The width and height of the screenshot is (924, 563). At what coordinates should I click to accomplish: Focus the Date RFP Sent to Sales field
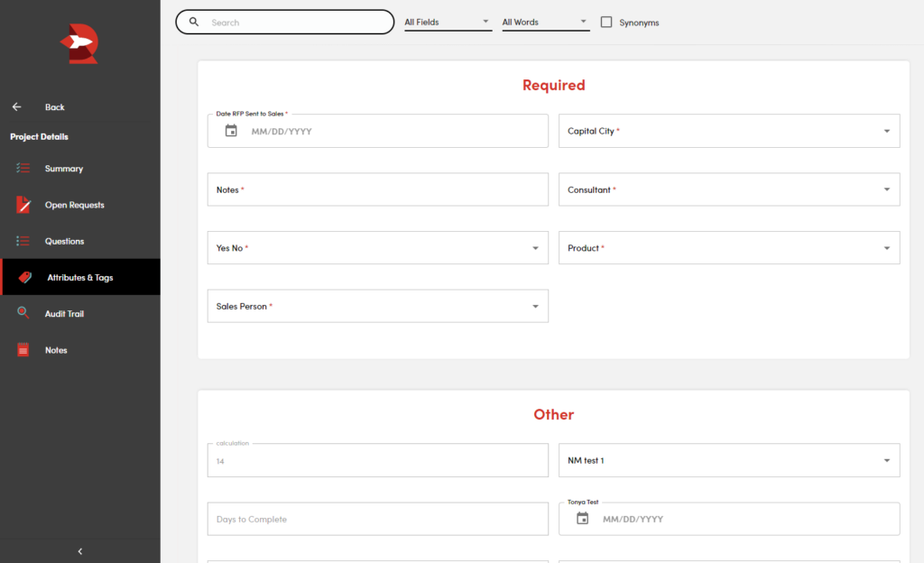pyautogui.click(x=378, y=131)
